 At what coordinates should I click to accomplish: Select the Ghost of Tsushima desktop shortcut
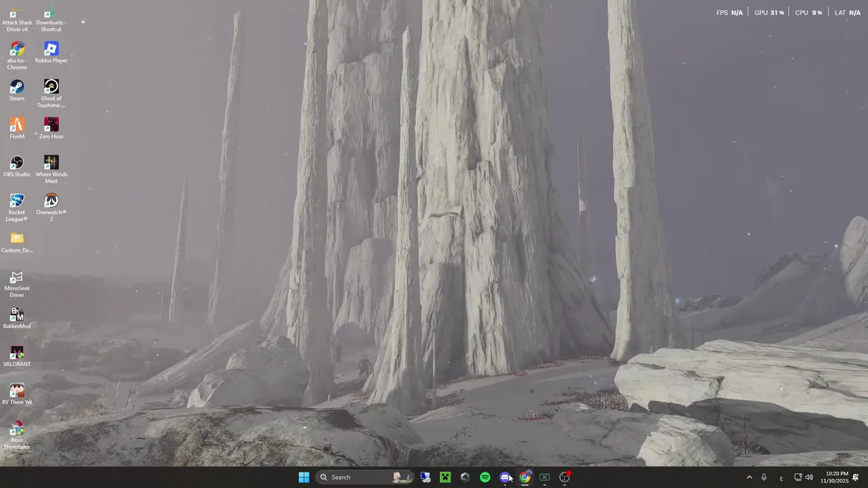pos(51,94)
